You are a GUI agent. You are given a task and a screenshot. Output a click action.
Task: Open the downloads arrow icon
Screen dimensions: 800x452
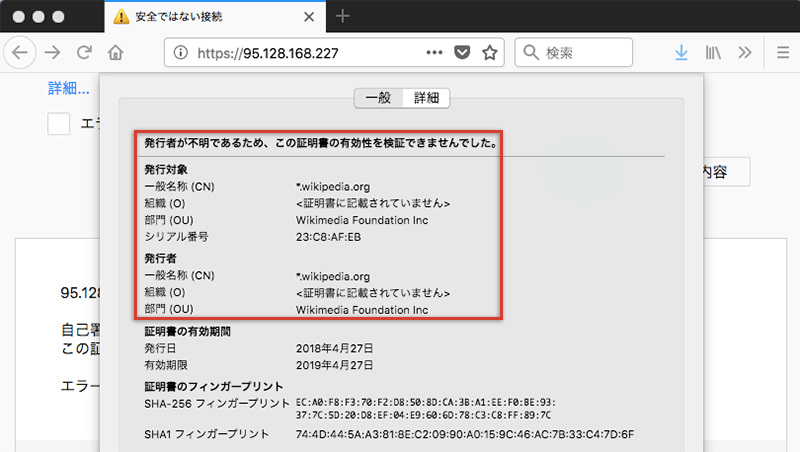[681, 53]
